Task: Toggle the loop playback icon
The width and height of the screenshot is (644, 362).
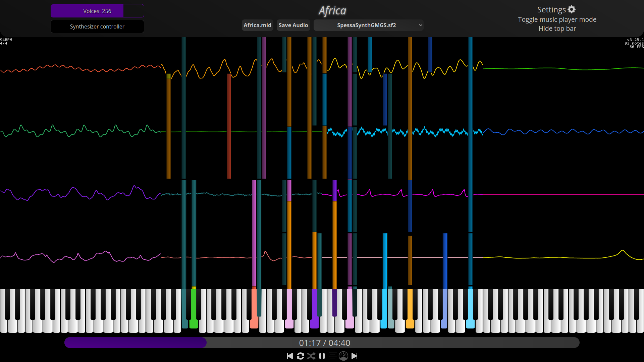Action: pyautogui.click(x=301, y=356)
